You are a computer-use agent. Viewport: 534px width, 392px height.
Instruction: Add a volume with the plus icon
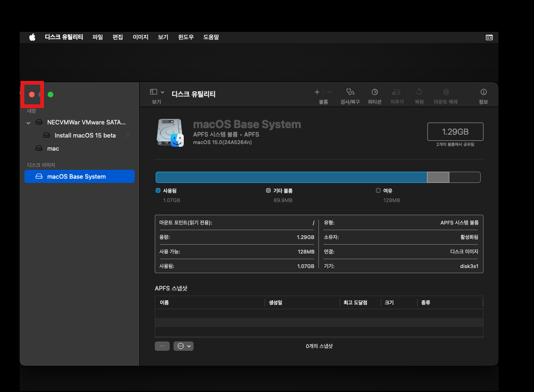click(317, 92)
